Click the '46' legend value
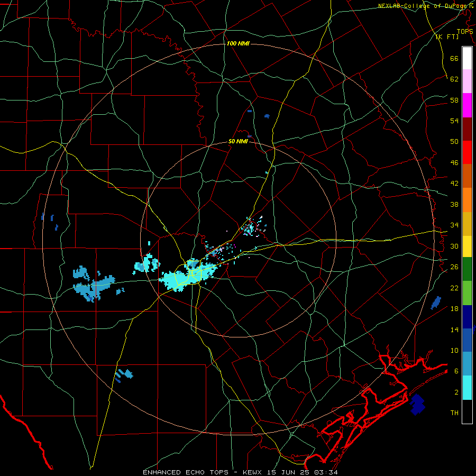The height and width of the screenshot is (476, 476). pyautogui.click(x=454, y=163)
